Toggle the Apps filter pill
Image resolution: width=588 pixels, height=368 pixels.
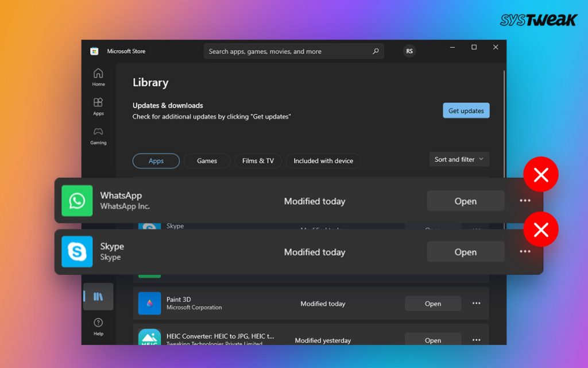click(x=156, y=161)
